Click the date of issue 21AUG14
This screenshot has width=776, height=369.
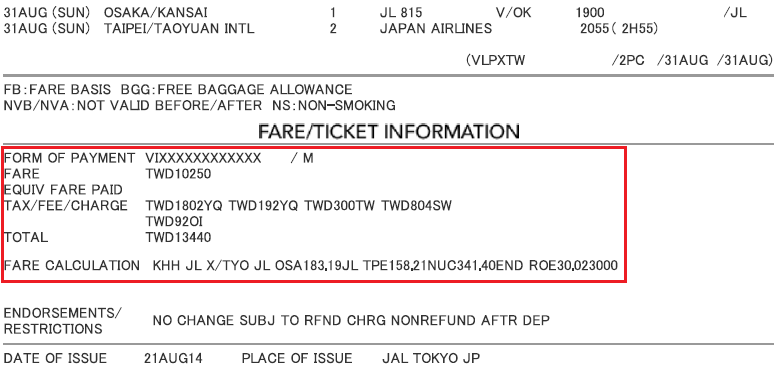click(173, 358)
